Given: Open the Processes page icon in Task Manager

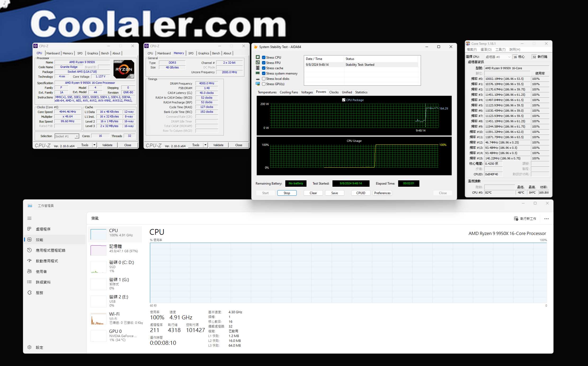Looking at the screenshot, I should (29, 229).
